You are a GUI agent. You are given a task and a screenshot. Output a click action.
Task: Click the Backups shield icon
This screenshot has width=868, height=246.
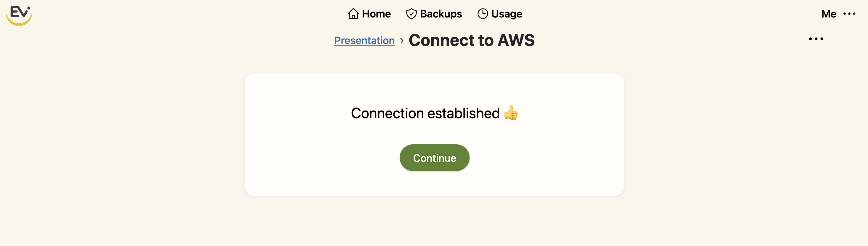411,14
